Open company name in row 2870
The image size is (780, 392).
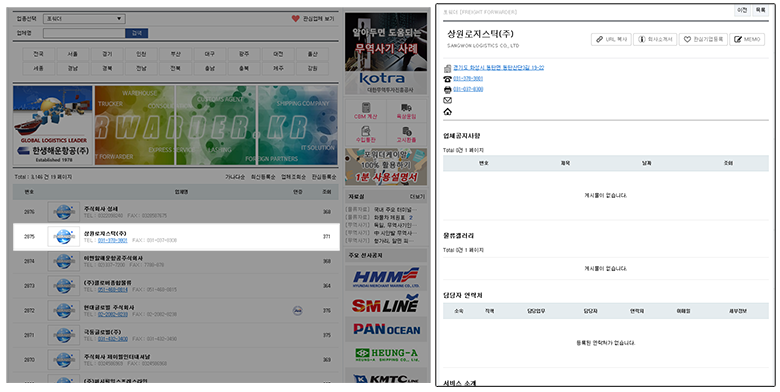click(116, 357)
